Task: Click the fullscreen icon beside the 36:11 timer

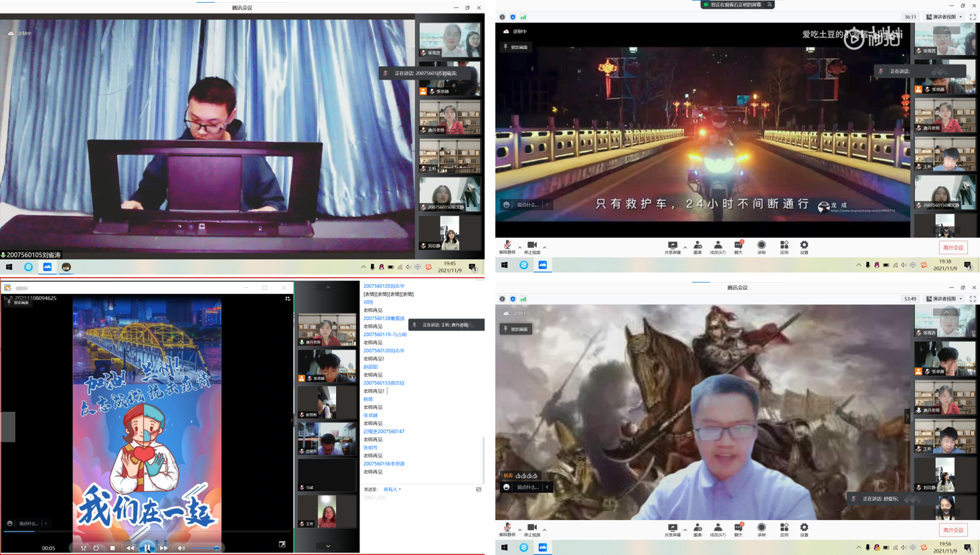Action: [973, 17]
